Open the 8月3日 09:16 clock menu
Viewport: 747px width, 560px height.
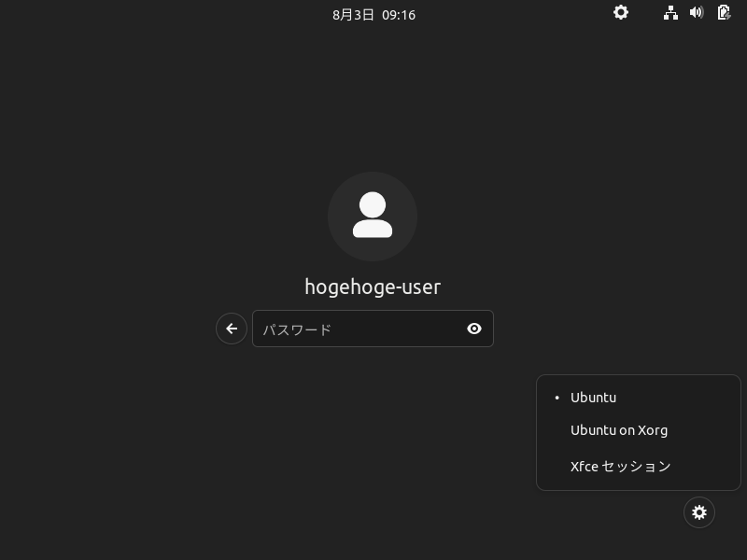coord(374,15)
